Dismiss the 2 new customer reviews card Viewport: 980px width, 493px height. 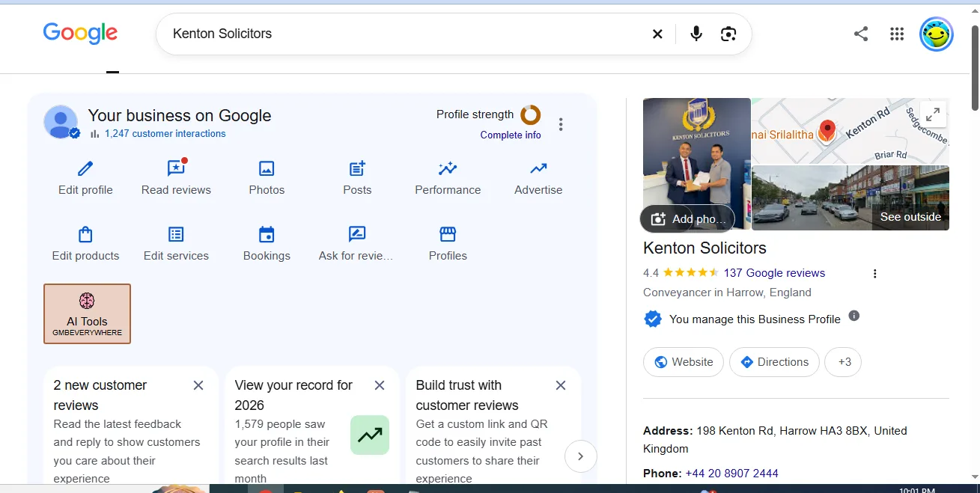(x=198, y=385)
